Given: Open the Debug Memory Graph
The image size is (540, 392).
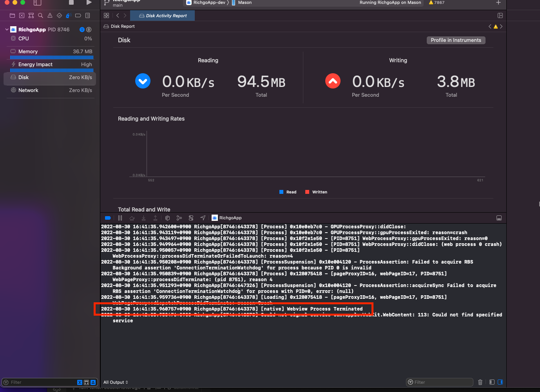Looking at the screenshot, I should pos(179,218).
